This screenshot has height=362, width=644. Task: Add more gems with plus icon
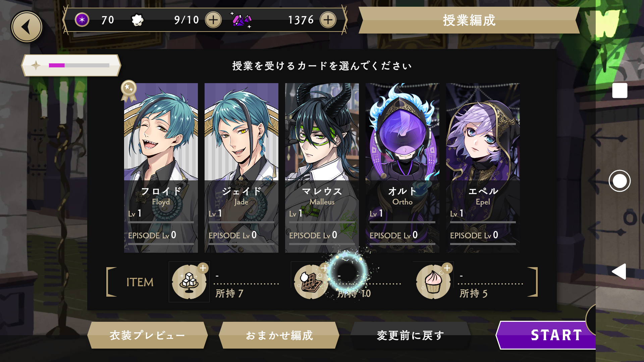coord(328,20)
